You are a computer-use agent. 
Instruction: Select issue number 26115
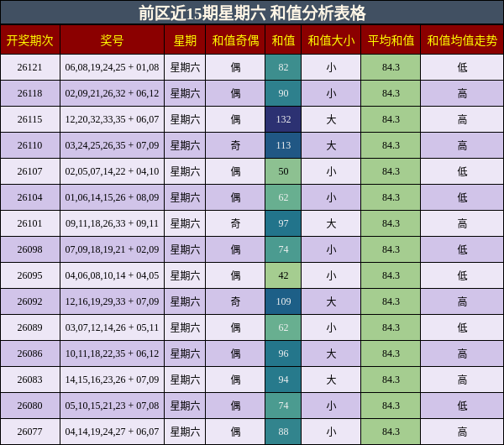[x=30, y=119]
